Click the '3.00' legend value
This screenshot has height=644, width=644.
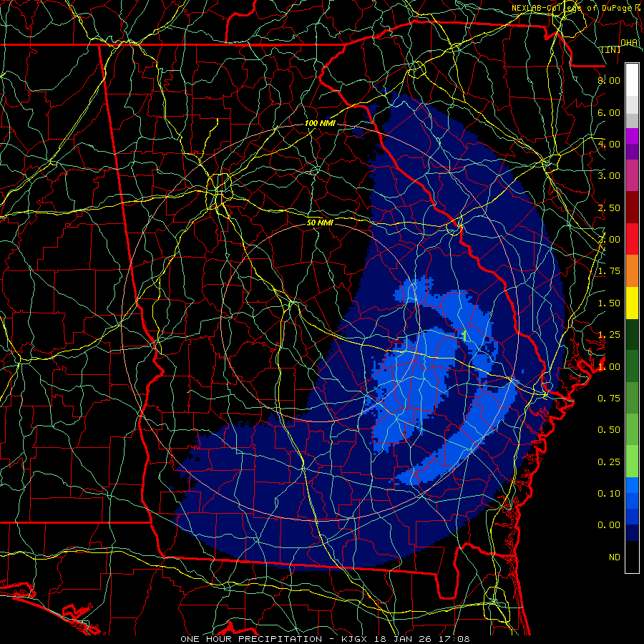click(x=609, y=176)
